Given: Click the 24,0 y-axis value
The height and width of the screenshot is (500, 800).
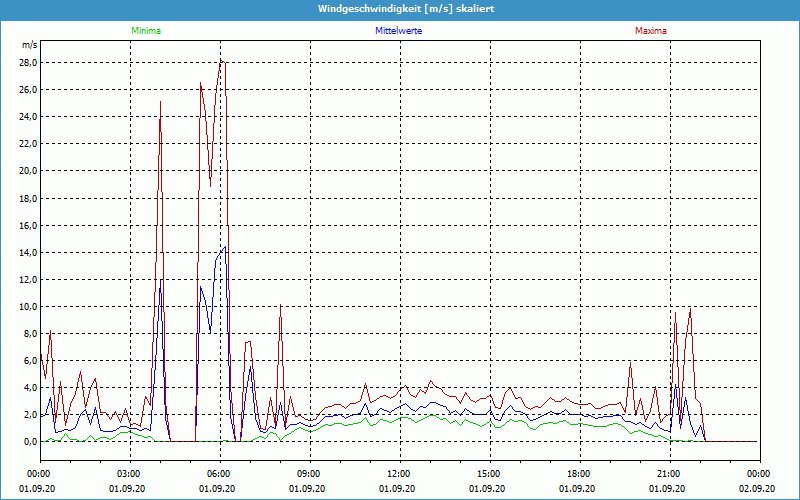Looking at the screenshot, I should pos(27,116).
